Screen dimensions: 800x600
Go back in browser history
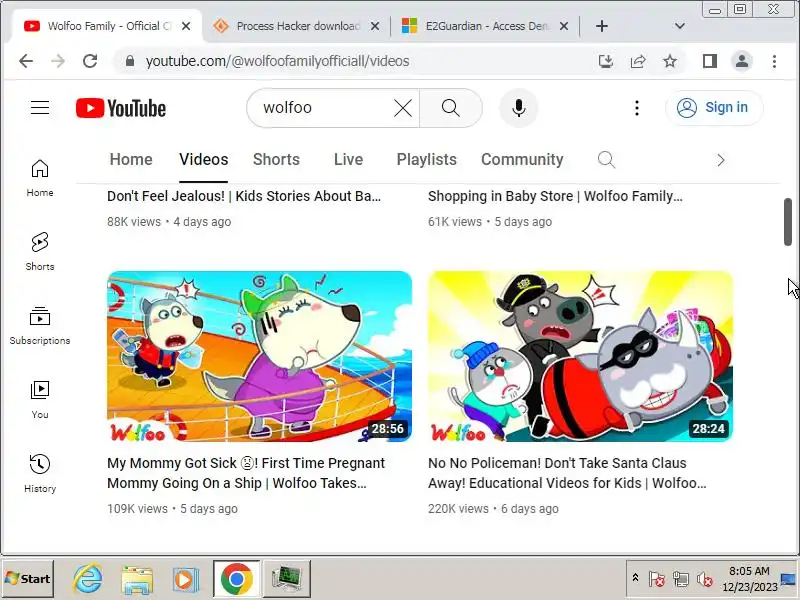click(26, 61)
